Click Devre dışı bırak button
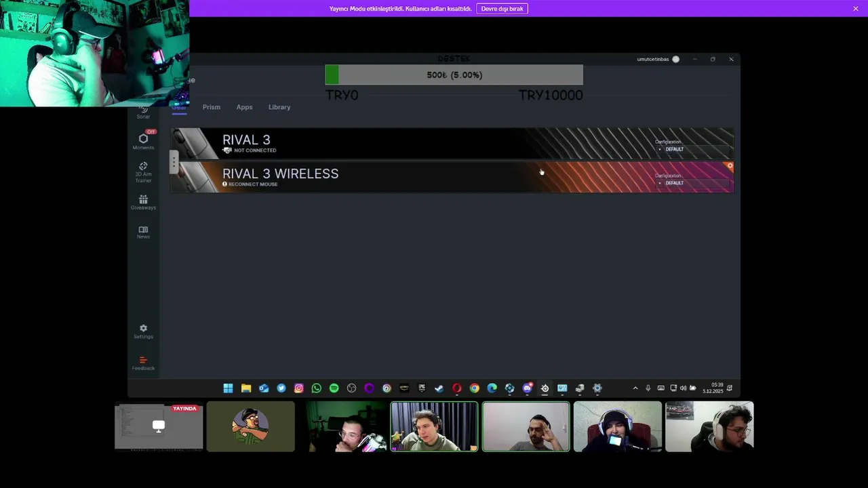The image size is (868, 488). click(x=502, y=9)
